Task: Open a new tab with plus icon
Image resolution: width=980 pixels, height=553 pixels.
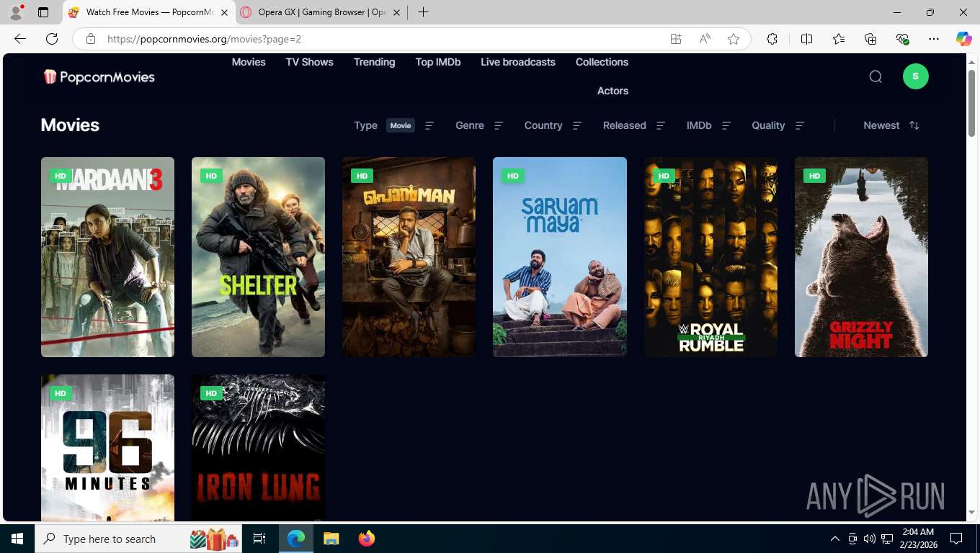Action: [x=423, y=12]
